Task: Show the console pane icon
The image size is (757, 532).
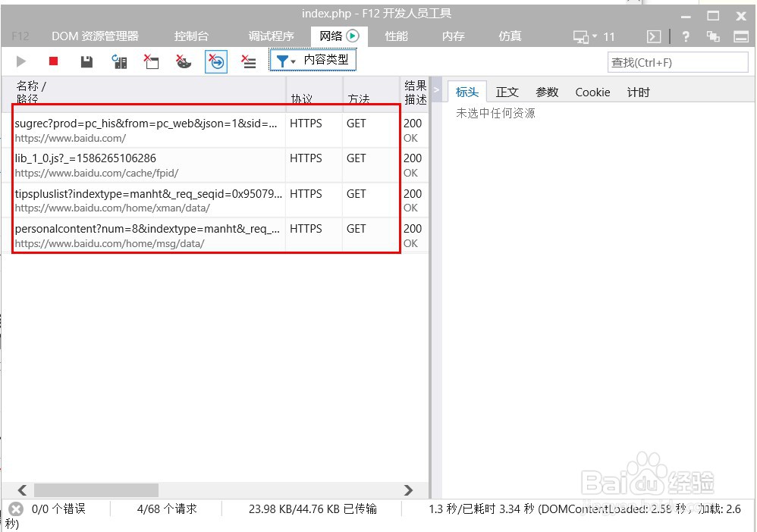Action: tap(654, 36)
